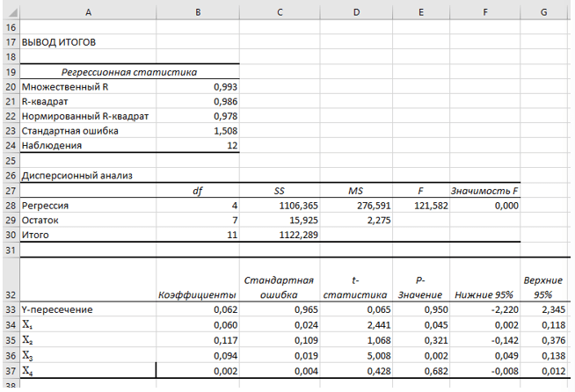Image resolution: width=575 pixels, height=392 pixels.
Task: Click 'Верхние 95%' header cell
Action: [x=544, y=280]
